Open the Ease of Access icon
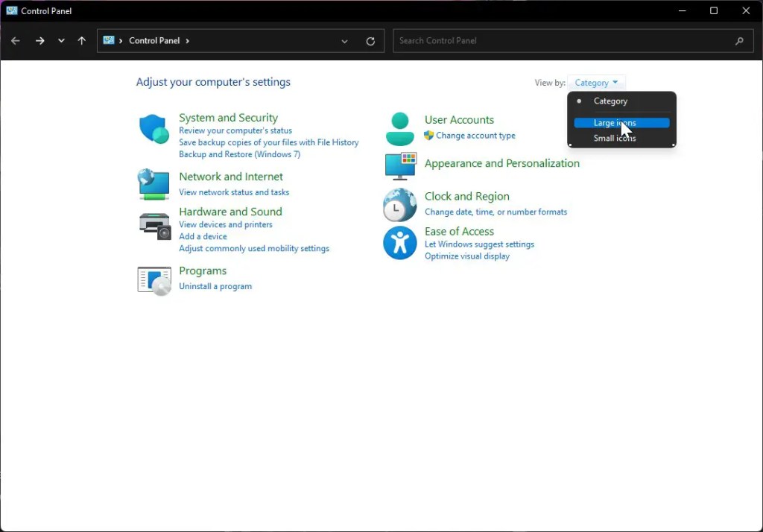This screenshot has height=532, width=763. click(x=400, y=243)
